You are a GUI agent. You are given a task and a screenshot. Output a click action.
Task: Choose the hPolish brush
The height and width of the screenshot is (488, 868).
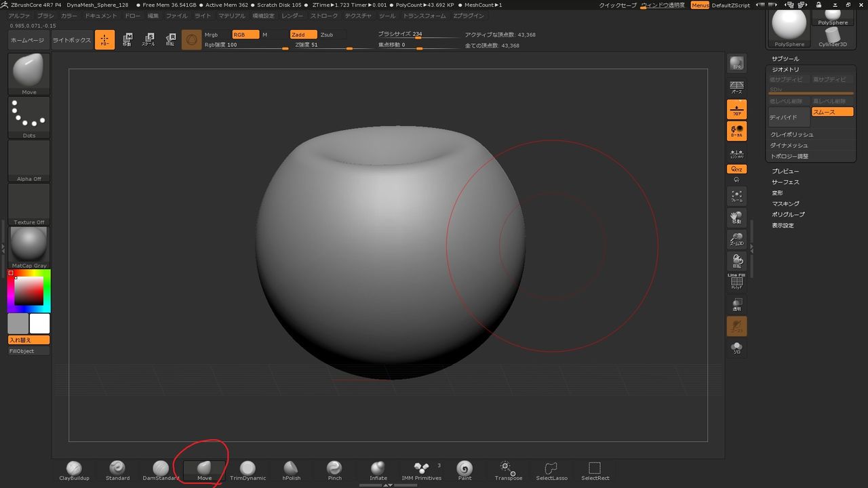click(x=291, y=469)
